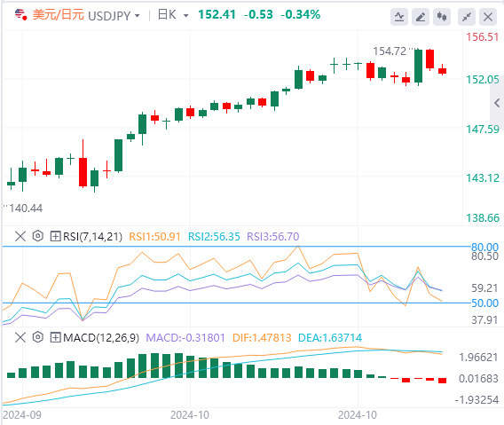The height and width of the screenshot is (425, 504).
Task: Close the chart panel with X
Action: (488, 16)
